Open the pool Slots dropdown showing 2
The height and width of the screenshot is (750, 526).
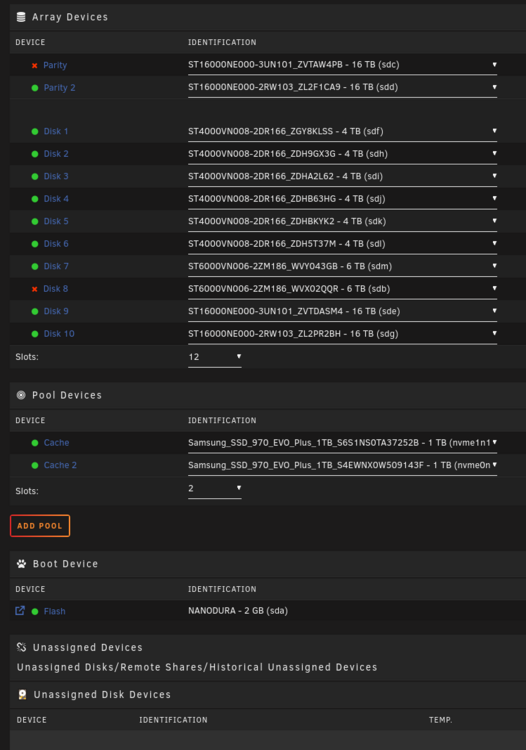pyautogui.click(x=215, y=489)
